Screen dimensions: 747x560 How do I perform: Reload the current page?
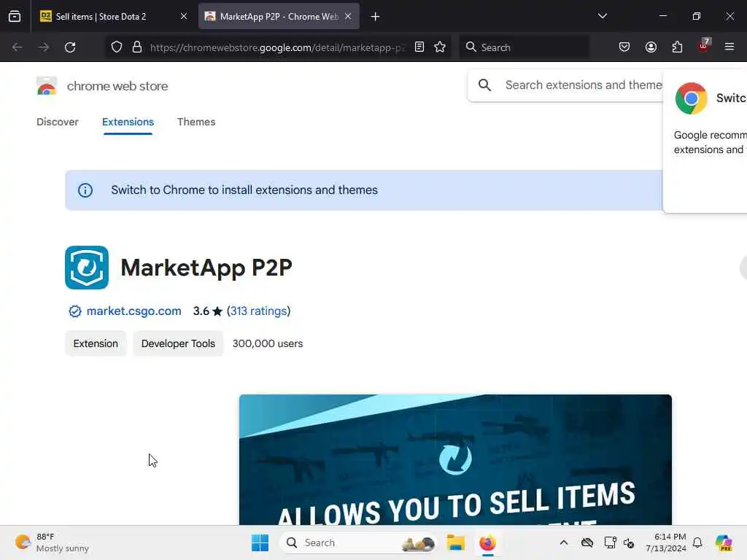[70, 47]
